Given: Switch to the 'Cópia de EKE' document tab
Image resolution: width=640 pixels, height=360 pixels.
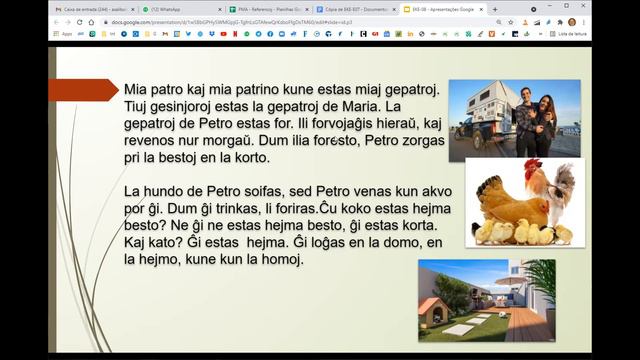Looking at the screenshot, I should (x=355, y=9).
